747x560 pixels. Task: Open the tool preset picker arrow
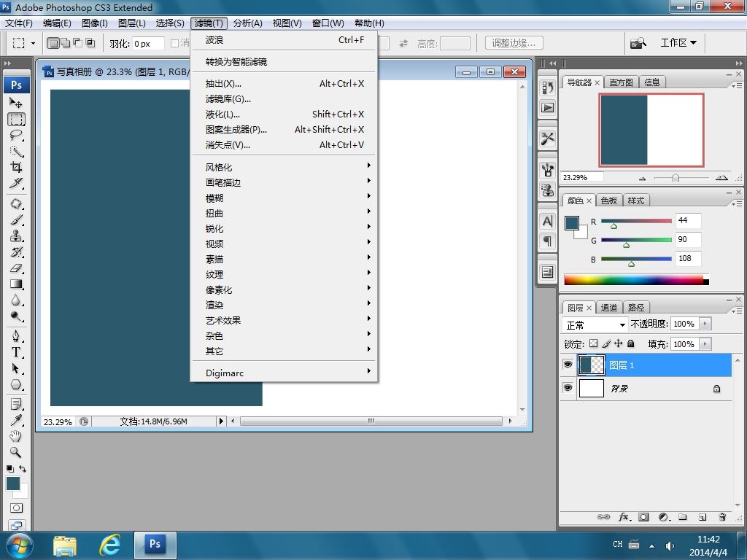(x=33, y=43)
